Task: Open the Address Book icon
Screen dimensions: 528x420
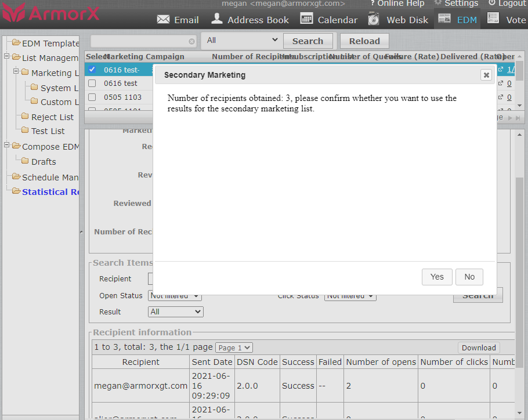Action: (216, 19)
